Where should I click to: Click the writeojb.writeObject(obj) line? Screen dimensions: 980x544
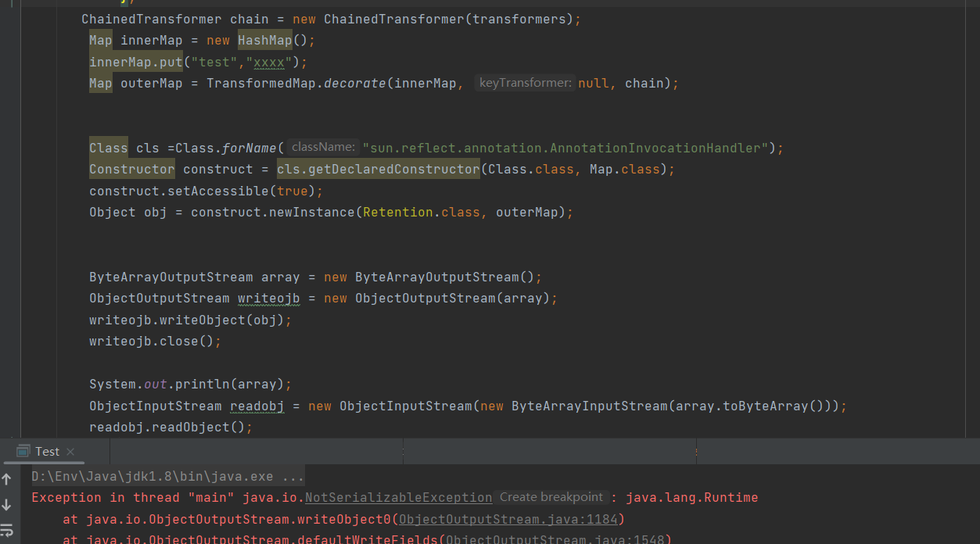pos(190,320)
